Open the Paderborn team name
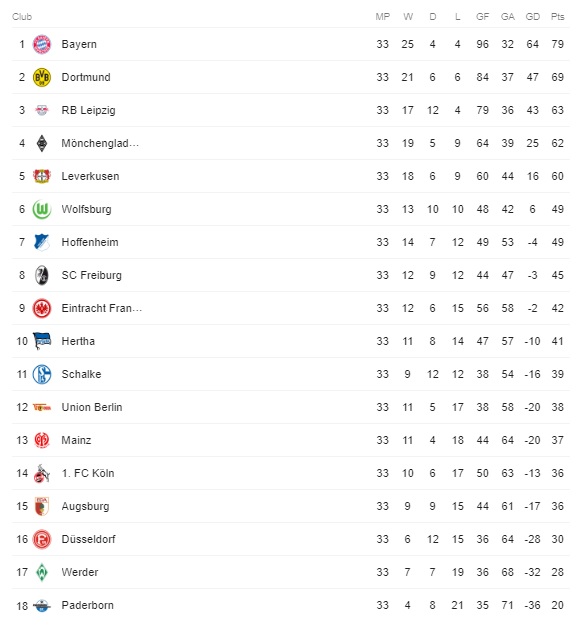The width and height of the screenshot is (583, 635). click(x=87, y=605)
